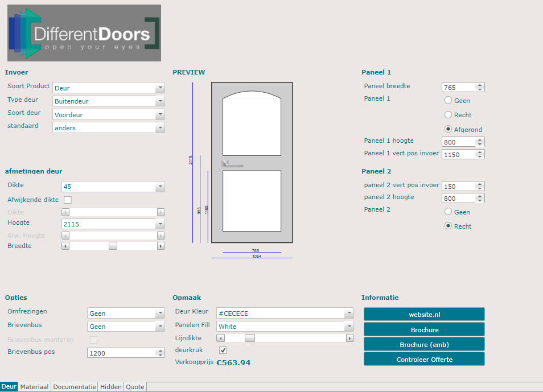
Task: Click the Breedte slider left arrow
Action: click(65, 246)
